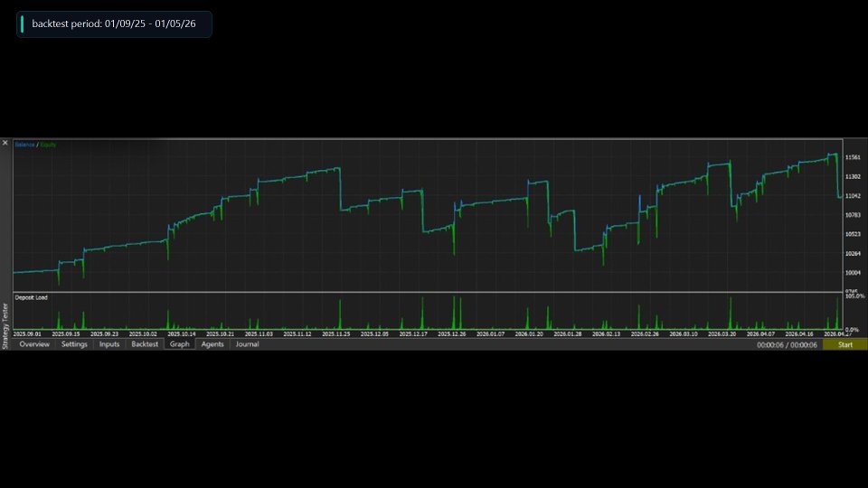Open the Journal tab
Screen dimensions: 868x488
pyautogui.click(x=247, y=344)
